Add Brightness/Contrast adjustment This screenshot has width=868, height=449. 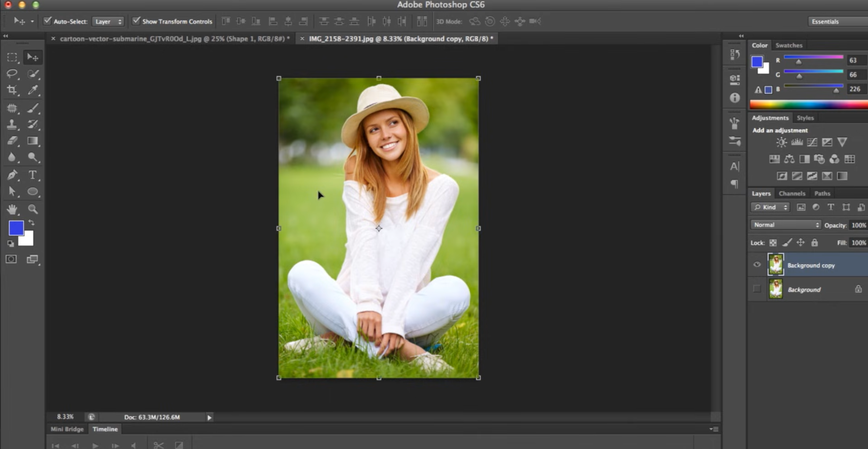pyautogui.click(x=781, y=142)
